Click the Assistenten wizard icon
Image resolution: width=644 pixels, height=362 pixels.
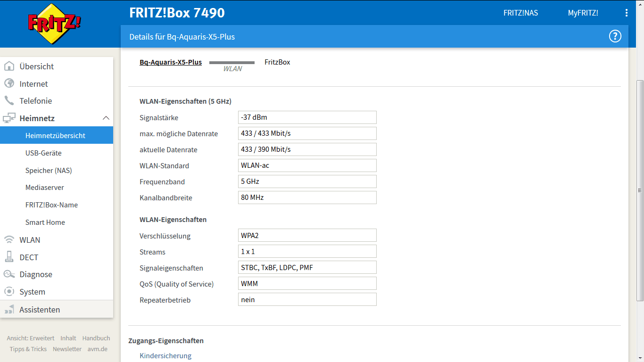pyautogui.click(x=9, y=310)
